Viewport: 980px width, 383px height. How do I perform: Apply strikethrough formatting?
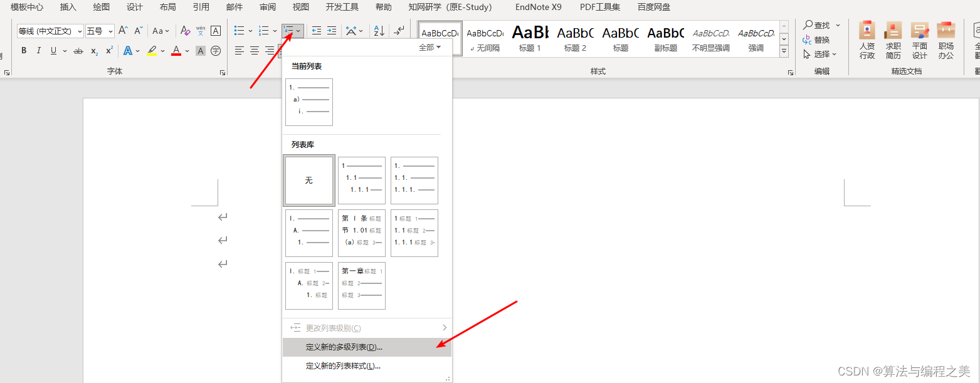pos(78,51)
